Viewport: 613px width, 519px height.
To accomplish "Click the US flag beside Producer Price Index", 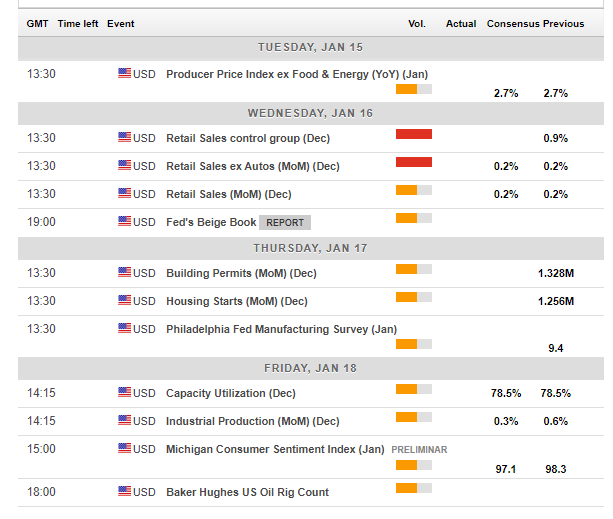I will pos(125,74).
